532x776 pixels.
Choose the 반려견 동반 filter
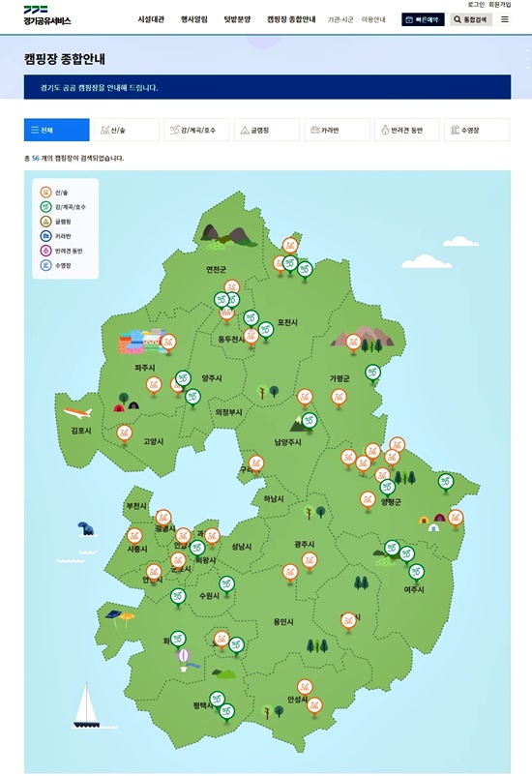click(407, 130)
